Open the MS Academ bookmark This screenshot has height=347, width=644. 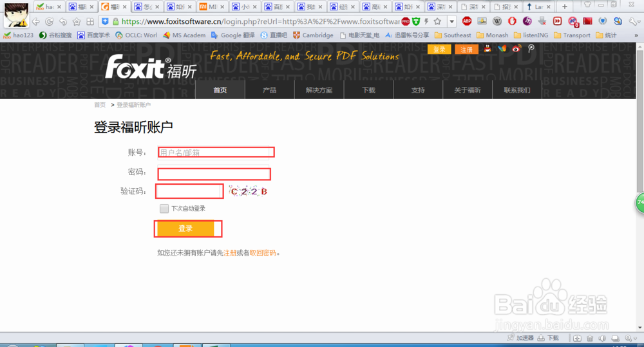(184, 35)
